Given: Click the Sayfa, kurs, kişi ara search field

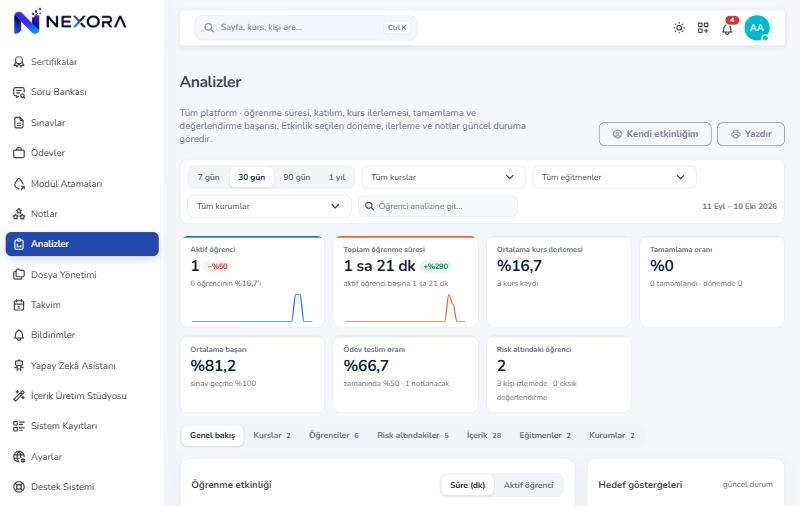Looking at the screenshot, I should pyautogui.click(x=306, y=28).
